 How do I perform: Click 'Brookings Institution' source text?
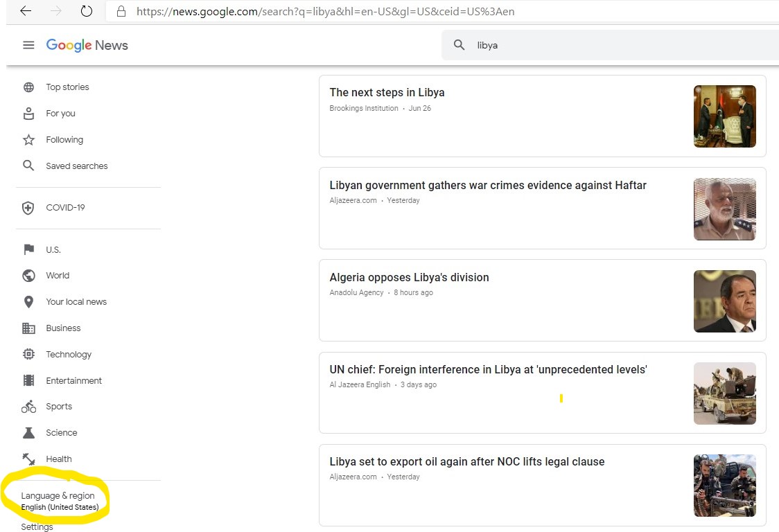364,108
